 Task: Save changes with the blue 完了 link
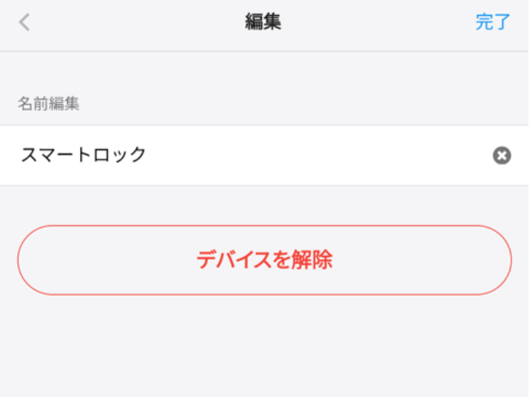pyautogui.click(x=493, y=22)
